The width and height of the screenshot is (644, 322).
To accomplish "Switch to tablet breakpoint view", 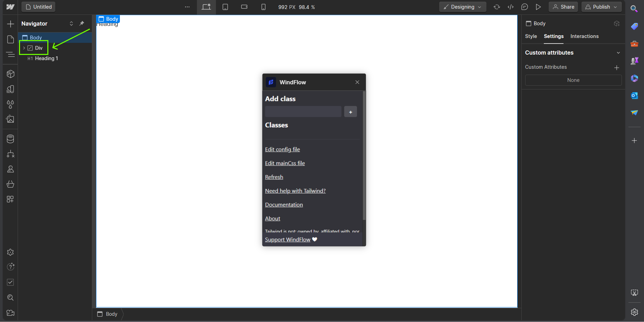I will pyautogui.click(x=225, y=7).
